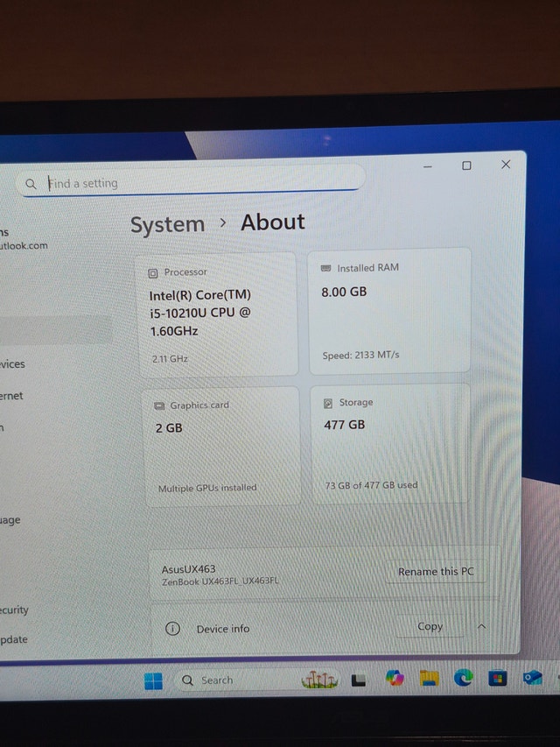Click the search highlight illustration in taskbar
Screen dimensions: 560x747
[319, 680]
